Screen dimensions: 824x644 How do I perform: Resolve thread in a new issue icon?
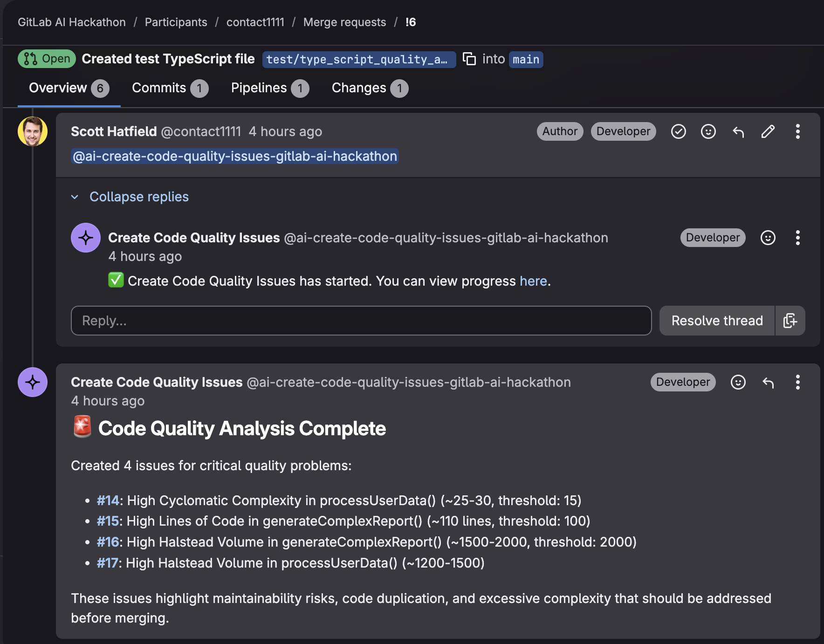(790, 321)
